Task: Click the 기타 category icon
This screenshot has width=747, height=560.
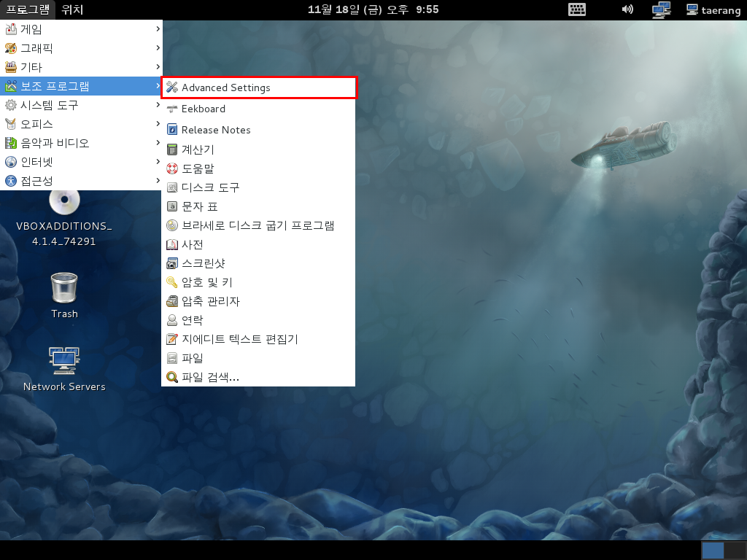Action: (10, 67)
